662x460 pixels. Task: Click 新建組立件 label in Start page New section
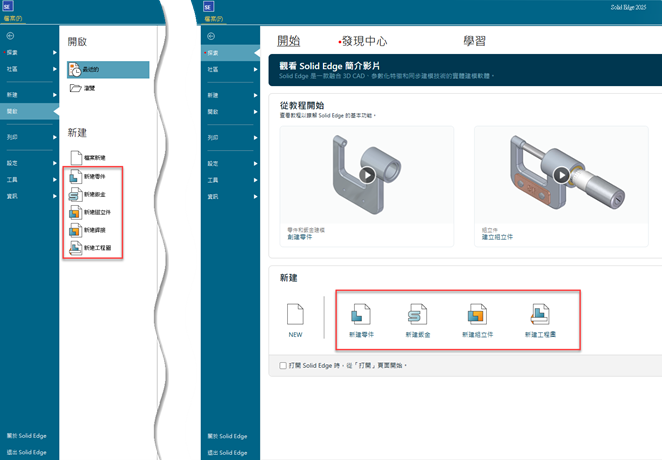pos(478,335)
